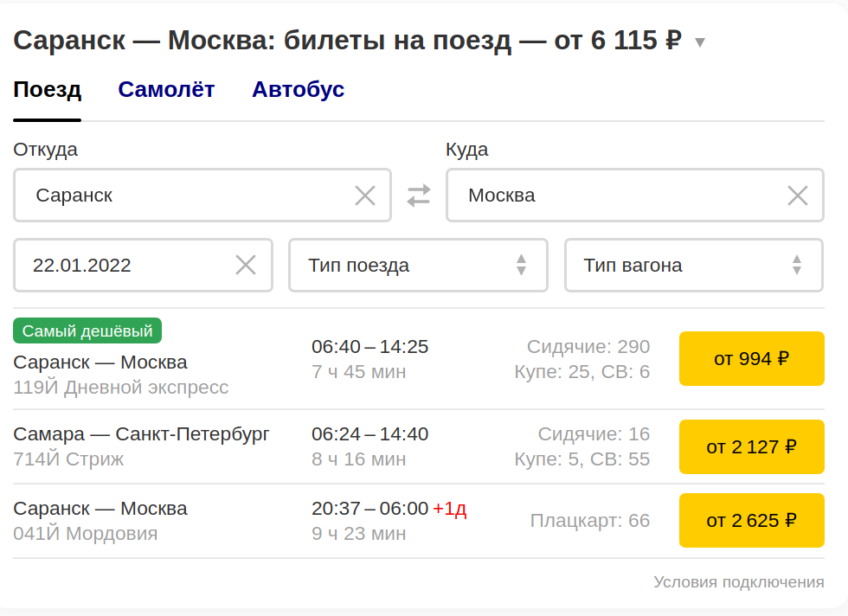Screen dimensions: 848x616
Task: Clear the Москва destination field
Action: pos(797,196)
